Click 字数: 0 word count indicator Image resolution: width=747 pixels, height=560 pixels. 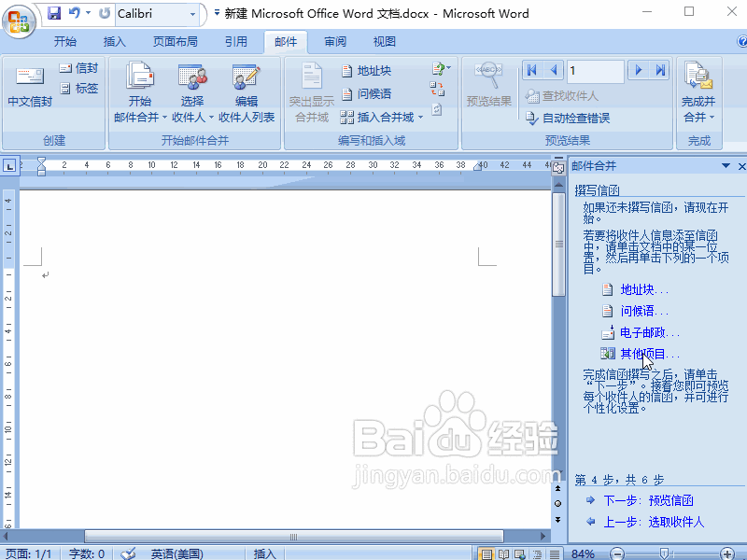pos(87,553)
